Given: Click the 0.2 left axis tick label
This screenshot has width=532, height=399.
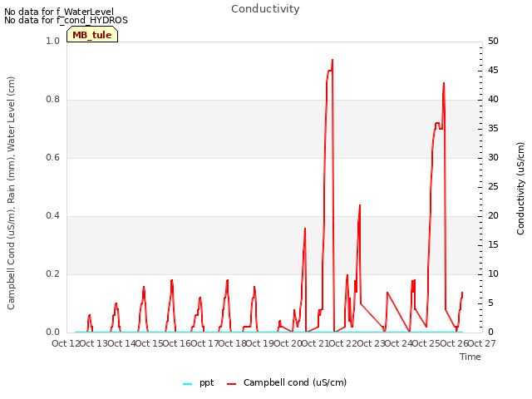Looking at the screenshot, I should pyautogui.click(x=52, y=273).
